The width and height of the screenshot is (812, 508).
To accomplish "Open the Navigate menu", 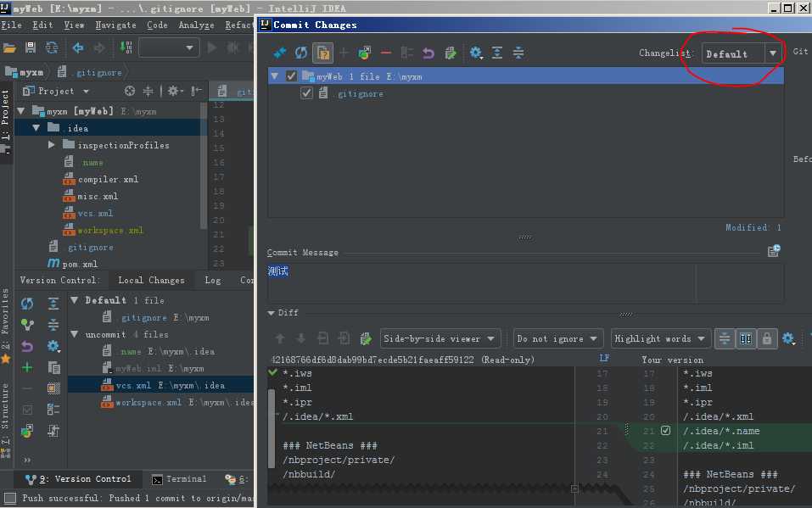I will coord(115,25).
